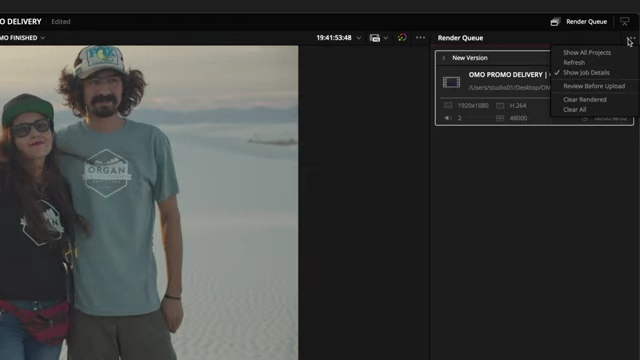Choose Clear Rendered from menu
The width and height of the screenshot is (640, 360).
pos(584,100)
